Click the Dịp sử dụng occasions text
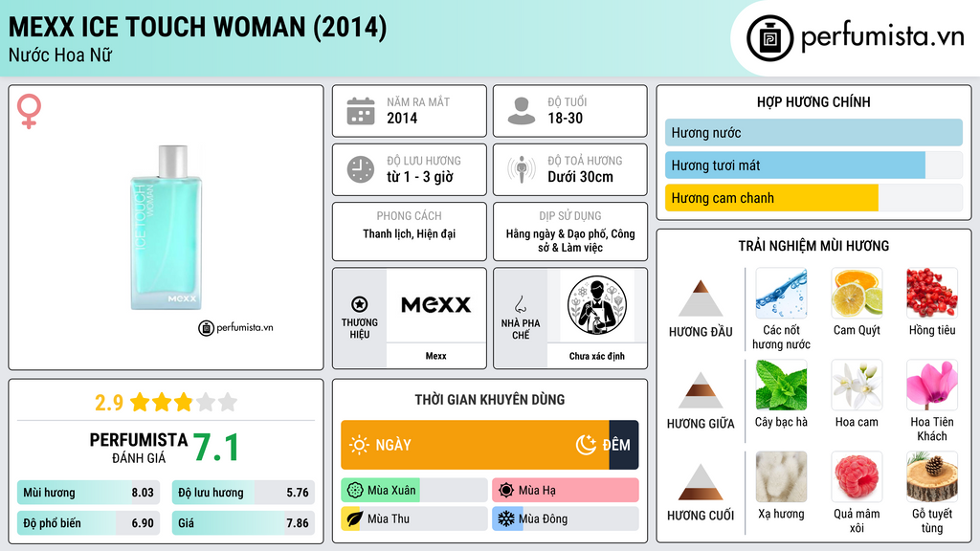Image resolution: width=980 pixels, height=551 pixels. 570,240
